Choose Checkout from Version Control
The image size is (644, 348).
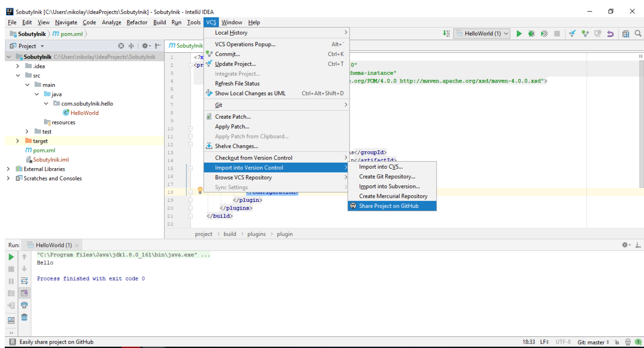pyautogui.click(x=277, y=158)
